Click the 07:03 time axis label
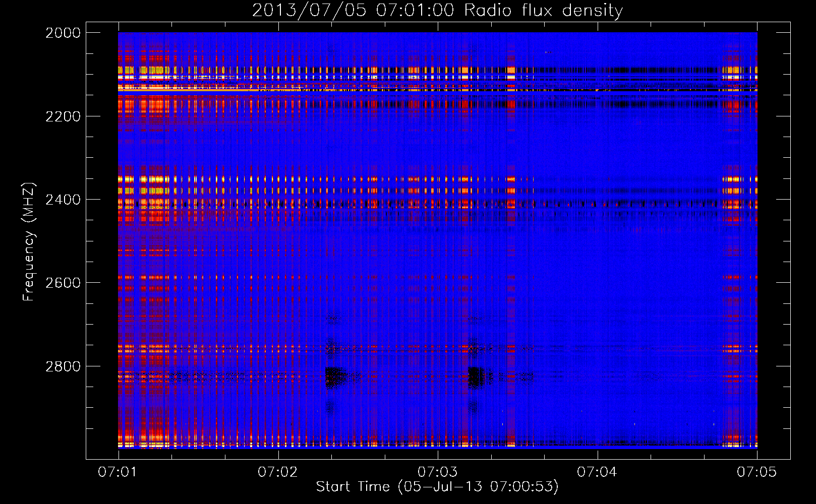Screen dimensions: 816x504 click(438, 472)
